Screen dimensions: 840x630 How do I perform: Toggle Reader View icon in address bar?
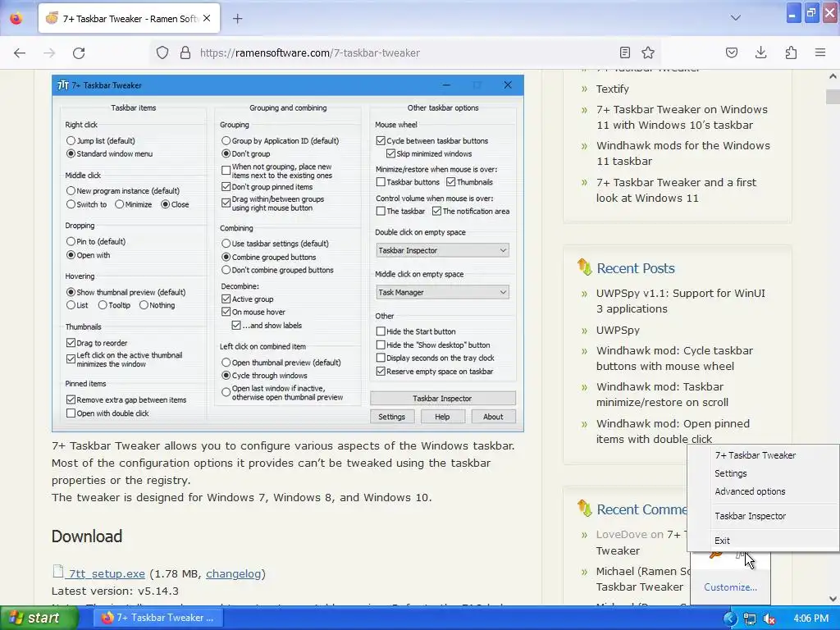click(624, 52)
